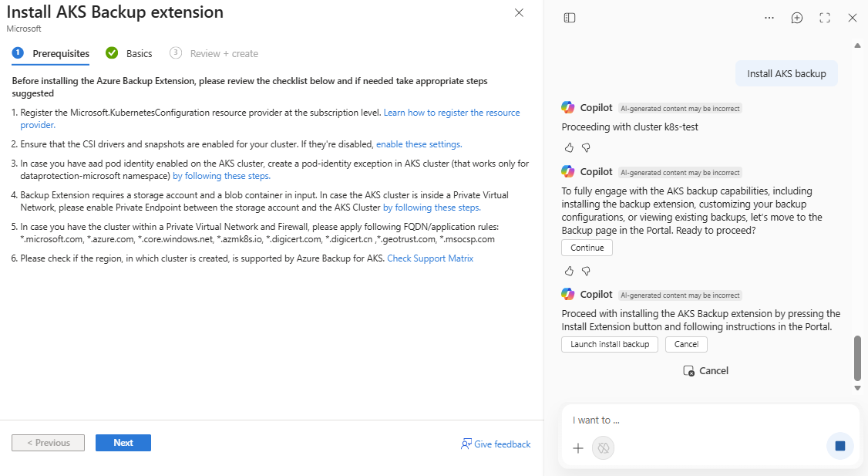Screen dimensions: 868x476
Task: Go to the Review + create tab
Action: tap(214, 54)
